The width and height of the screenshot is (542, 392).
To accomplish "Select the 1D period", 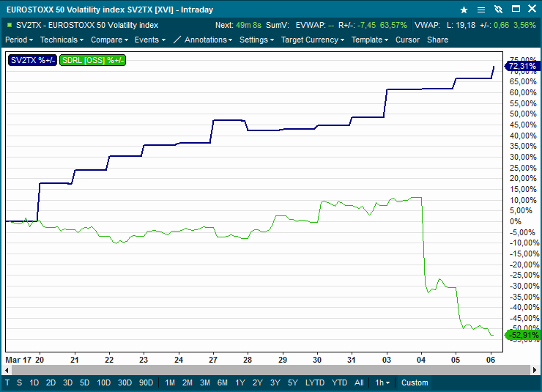I will pos(34,382).
